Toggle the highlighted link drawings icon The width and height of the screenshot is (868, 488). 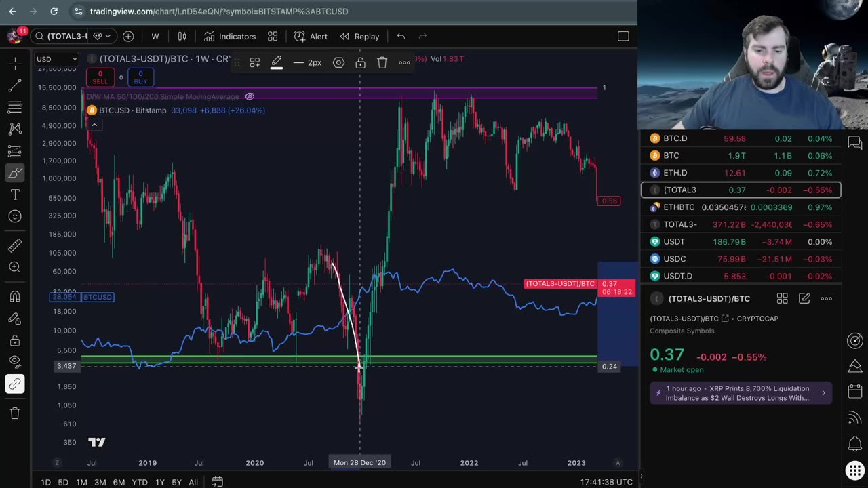[x=15, y=384]
